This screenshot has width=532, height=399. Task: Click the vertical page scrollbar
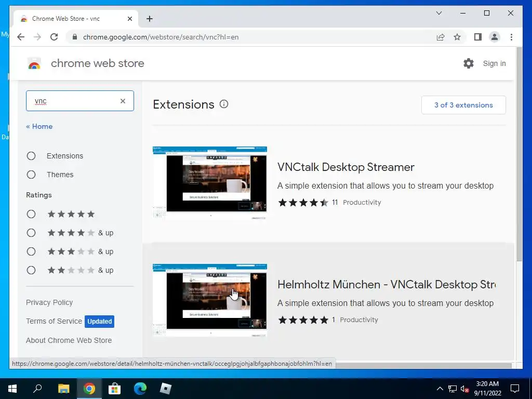519,154
